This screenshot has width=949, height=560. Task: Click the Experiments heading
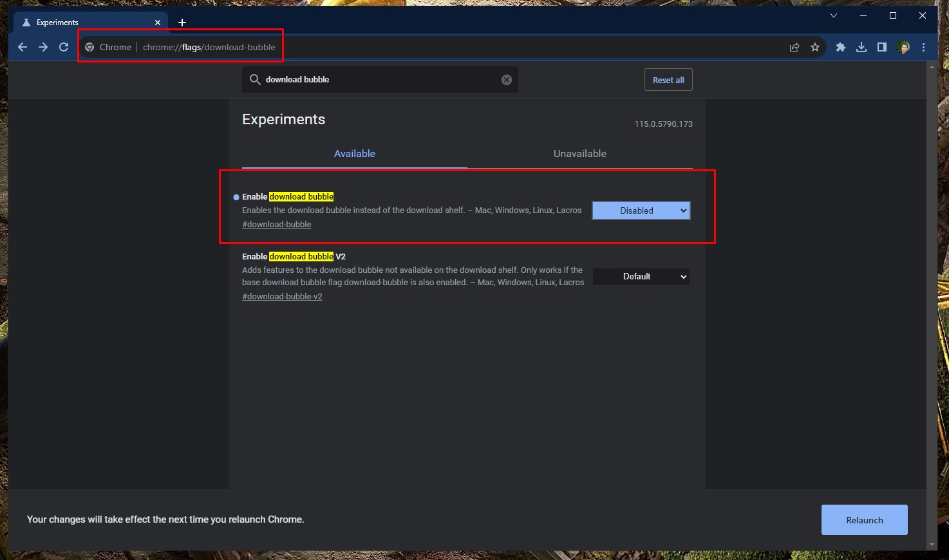(x=283, y=119)
